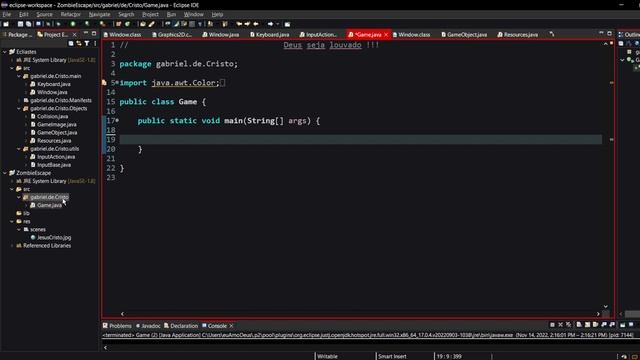Click the Save toolbar icon
Image resolution: width=640 pixels, height=360 pixels.
pos(20,24)
